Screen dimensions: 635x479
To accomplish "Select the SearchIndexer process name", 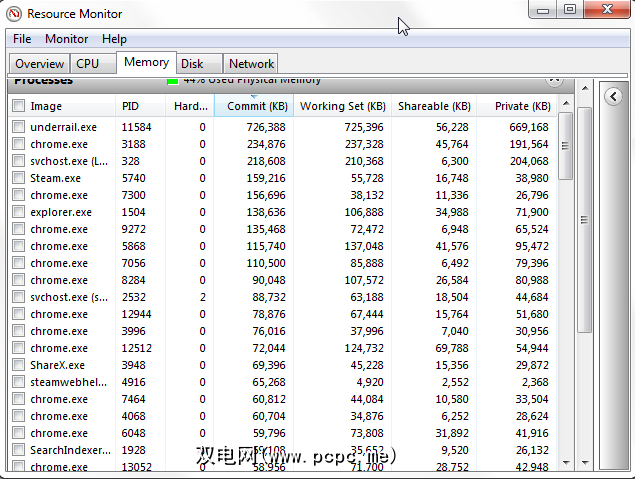I will 70,450.
